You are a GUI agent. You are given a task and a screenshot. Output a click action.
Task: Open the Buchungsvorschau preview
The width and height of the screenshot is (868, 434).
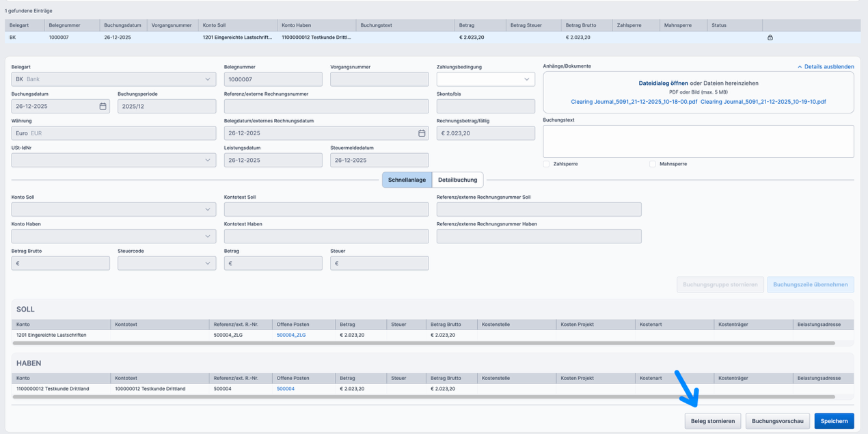777,421
